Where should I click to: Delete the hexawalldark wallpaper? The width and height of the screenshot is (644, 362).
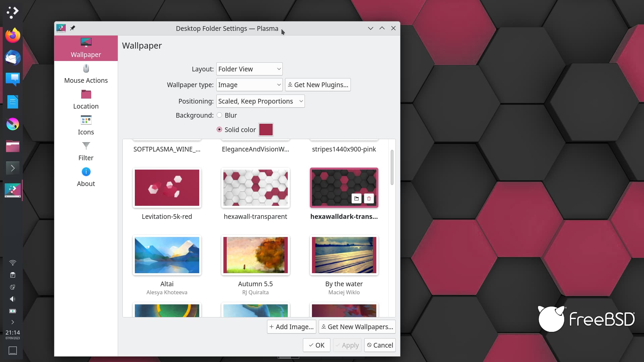[369, 199]
